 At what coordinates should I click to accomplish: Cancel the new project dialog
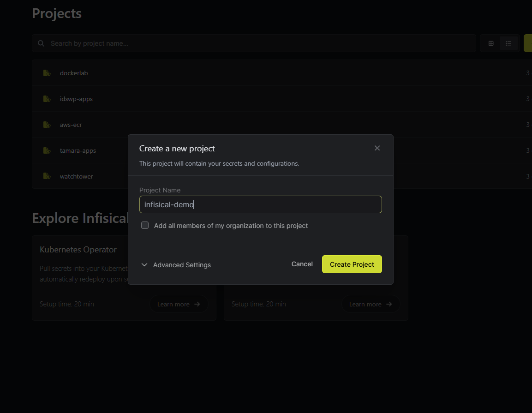tap(302, 264)
